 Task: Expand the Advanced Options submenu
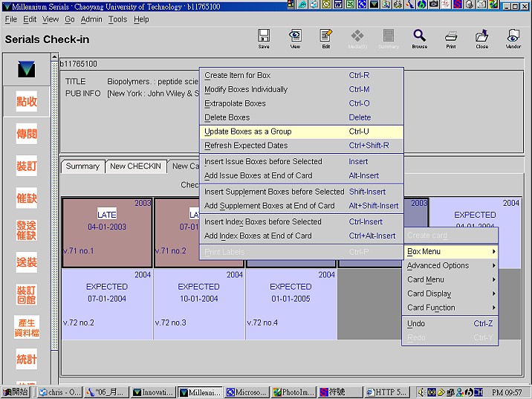[450, 265]
